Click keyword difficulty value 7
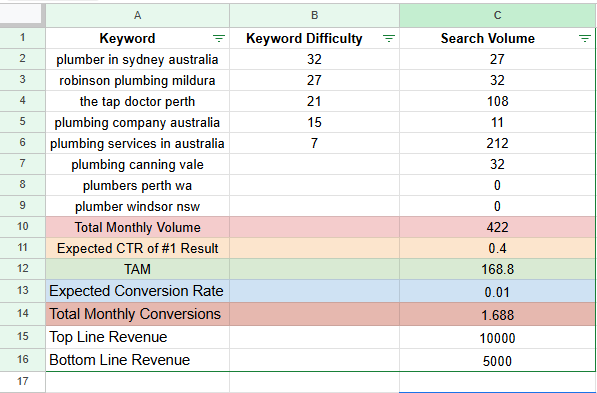 click(314, 143)
